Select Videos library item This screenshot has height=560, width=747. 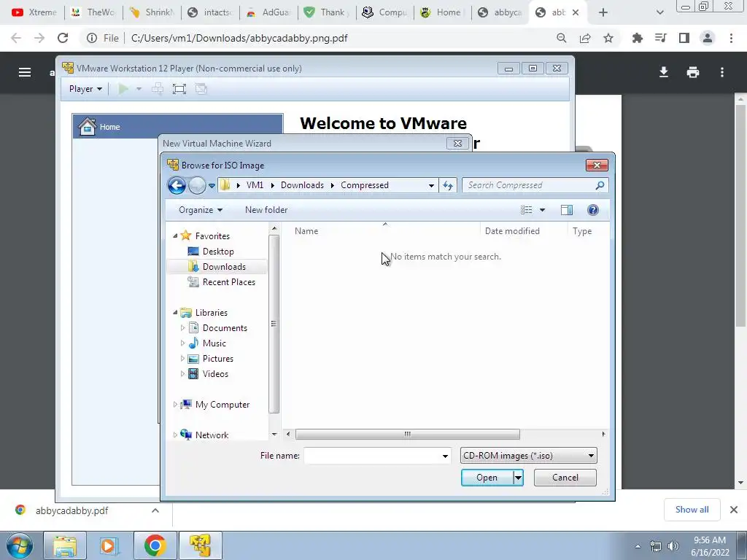pos(215,374)
